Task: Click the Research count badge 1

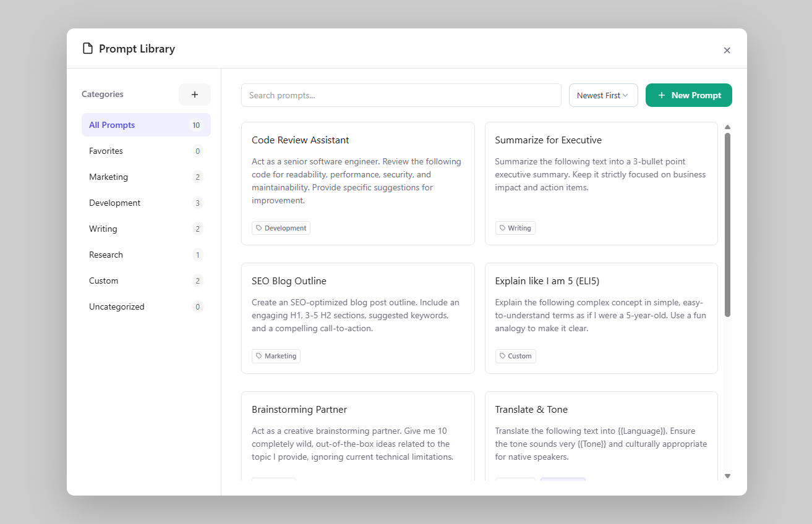Action: [197, 255]
